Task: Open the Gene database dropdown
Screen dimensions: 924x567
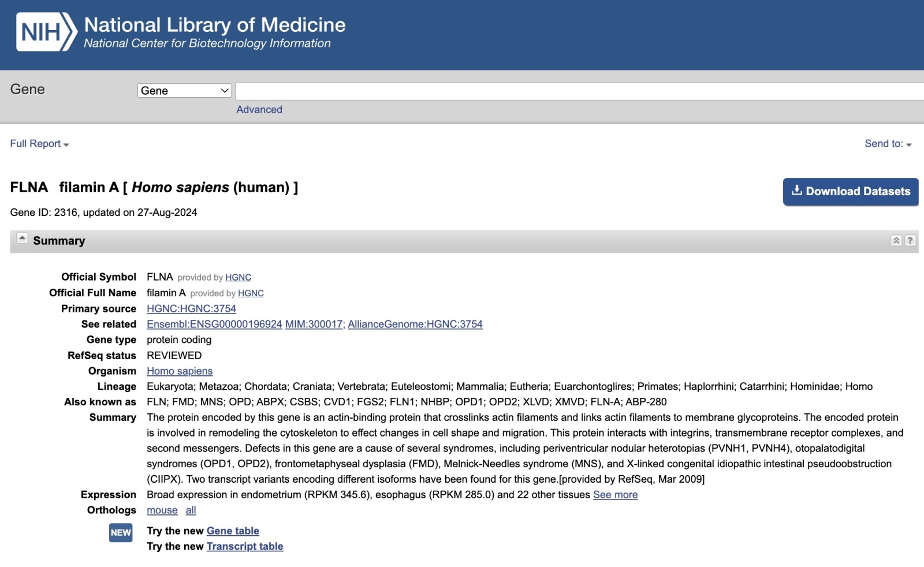Action: pos(185,91)
